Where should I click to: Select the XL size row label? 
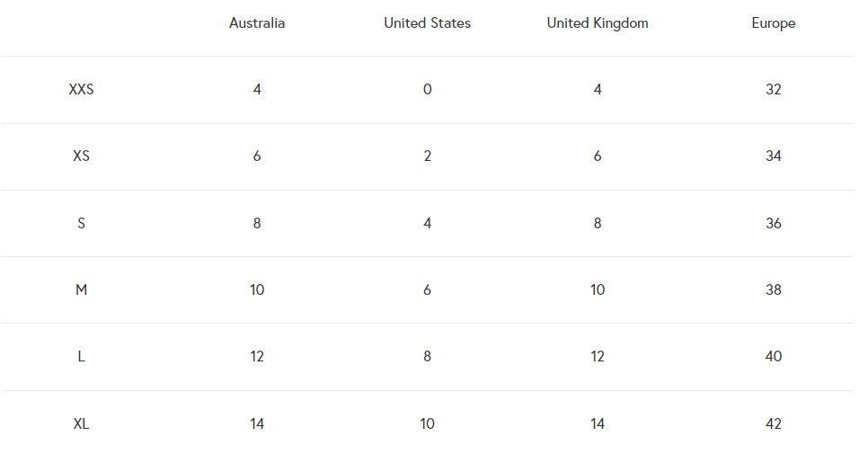[82, 423]
